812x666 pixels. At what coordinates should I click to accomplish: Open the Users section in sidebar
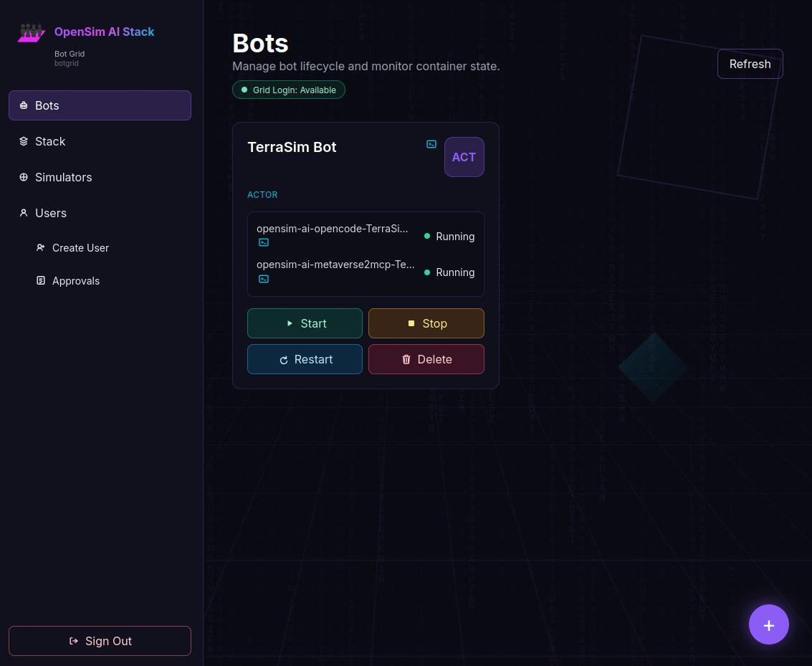pyautogui.click(x=100, y=213)
